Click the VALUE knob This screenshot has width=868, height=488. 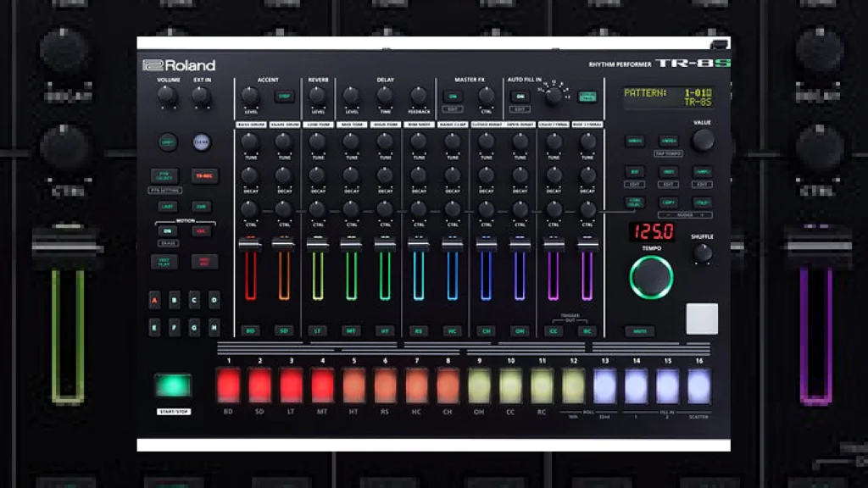pos(703,141)
